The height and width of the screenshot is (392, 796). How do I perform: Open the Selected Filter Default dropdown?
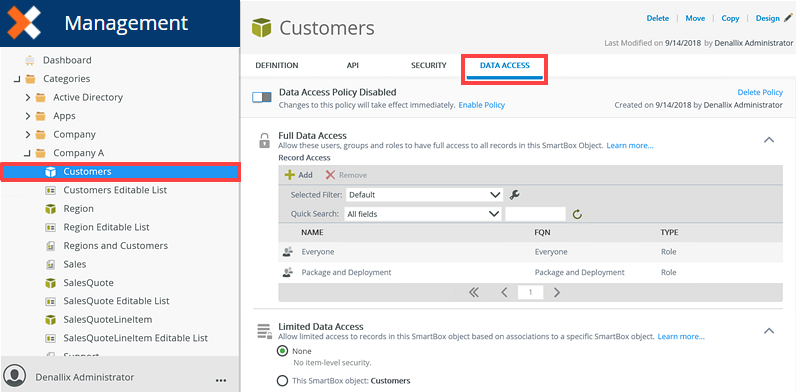(x=424, y=194)
